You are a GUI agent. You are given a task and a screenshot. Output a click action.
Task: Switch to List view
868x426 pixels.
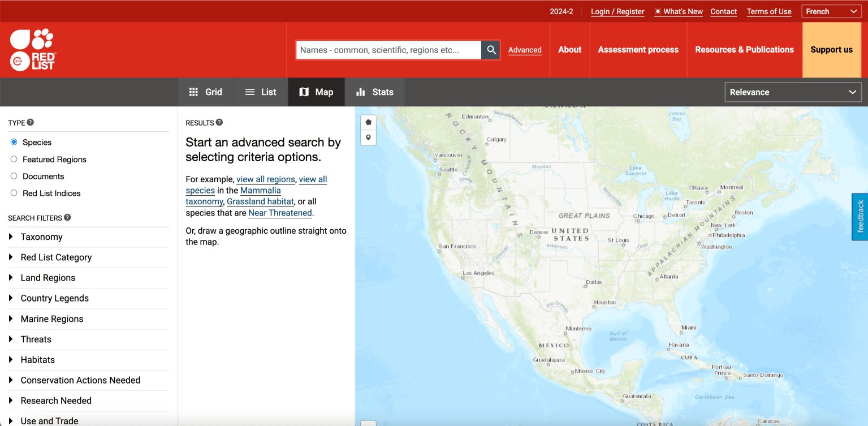click(x=261, y=92)
